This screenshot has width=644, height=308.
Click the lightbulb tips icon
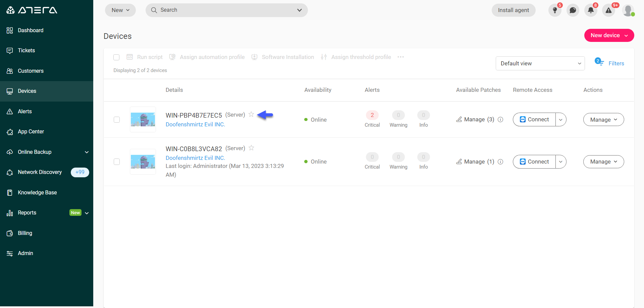click(555, 10)
